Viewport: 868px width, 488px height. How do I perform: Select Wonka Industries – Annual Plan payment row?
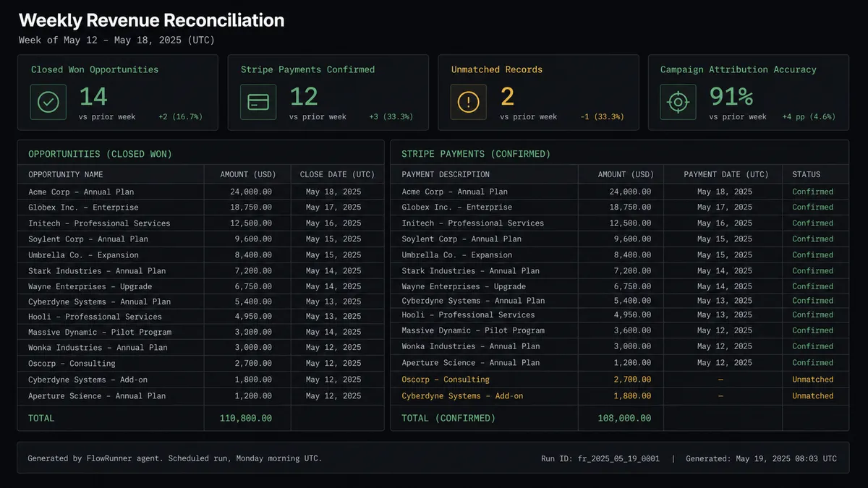coord(619,346)
